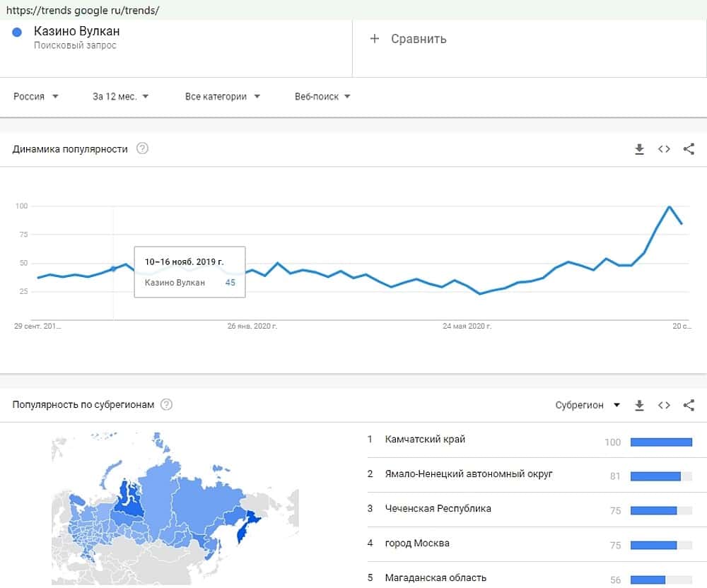Share the subregion popularity section
This screenshot has height=588, width=707.
coord(689,405)
